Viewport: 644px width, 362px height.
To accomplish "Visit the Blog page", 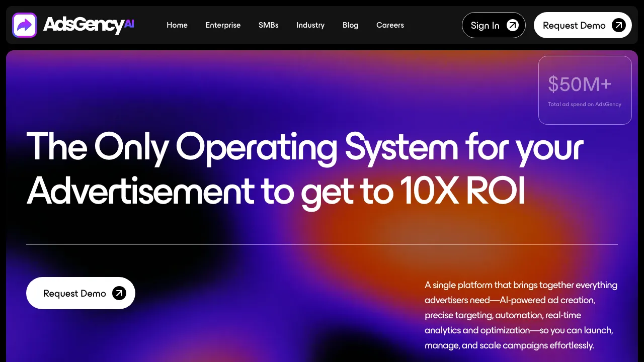I will pos(350,25).
